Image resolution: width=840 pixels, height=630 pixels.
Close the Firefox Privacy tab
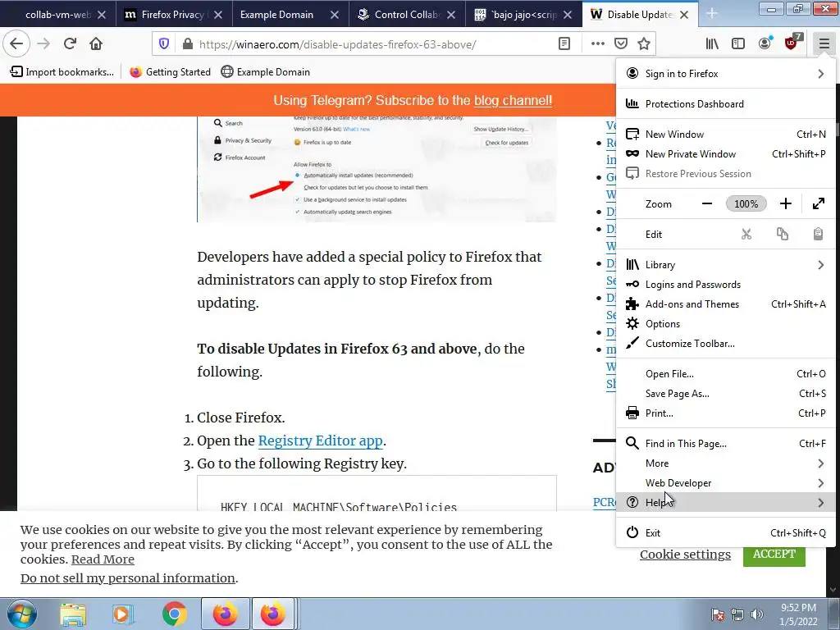pyautogui.click(x=218, y=15)
